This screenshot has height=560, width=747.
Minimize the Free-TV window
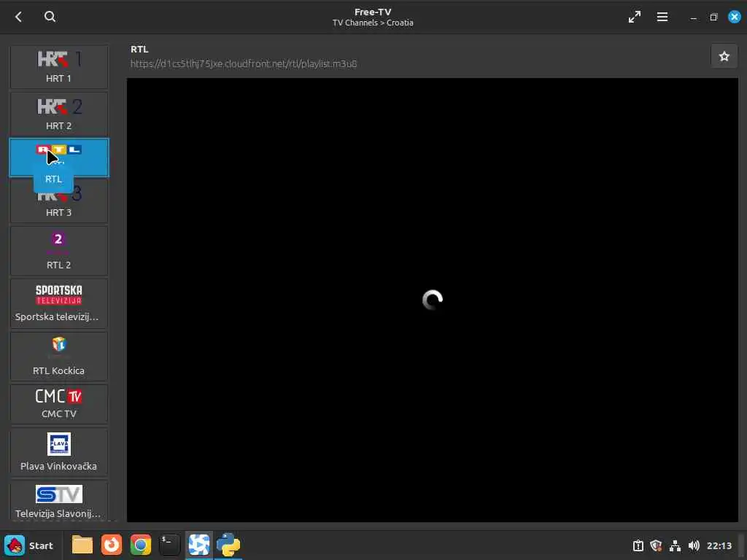pyautogui.click(x=693, y=17)
